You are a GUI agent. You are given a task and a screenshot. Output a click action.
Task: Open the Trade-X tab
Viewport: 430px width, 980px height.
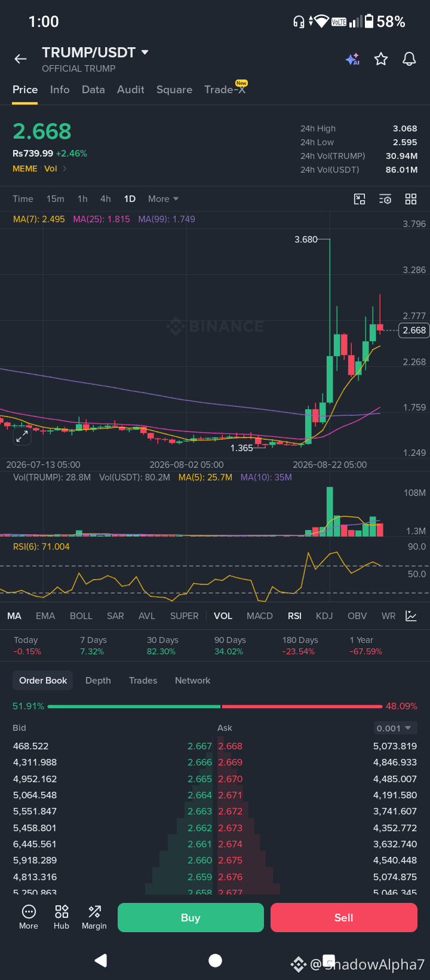tap(225, 90)
